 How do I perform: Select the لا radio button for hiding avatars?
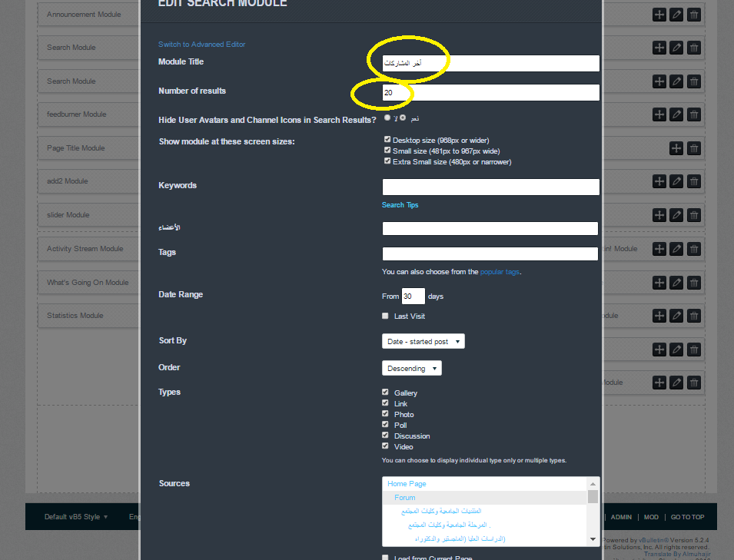[387, 118]
